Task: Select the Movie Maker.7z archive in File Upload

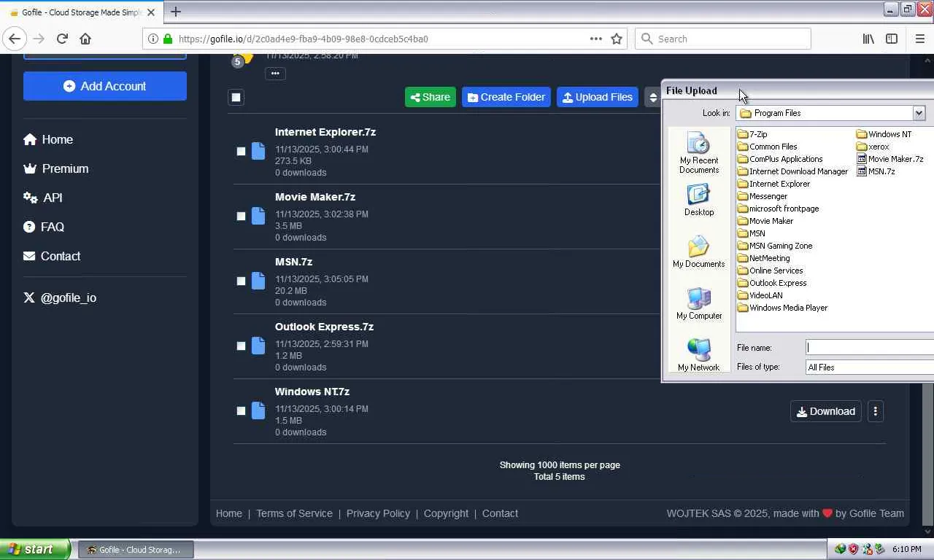Action: 890,159
